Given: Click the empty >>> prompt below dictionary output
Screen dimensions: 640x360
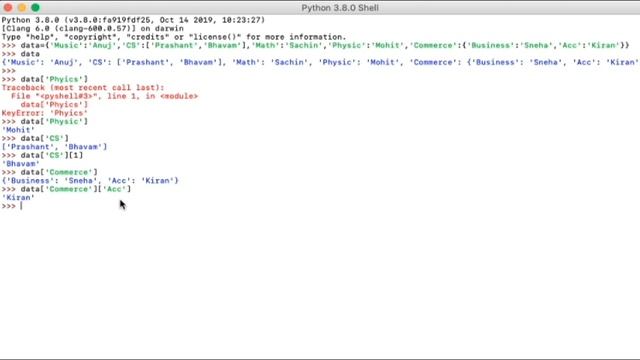Looking at the screenshot, I should [x=9, y=71].
